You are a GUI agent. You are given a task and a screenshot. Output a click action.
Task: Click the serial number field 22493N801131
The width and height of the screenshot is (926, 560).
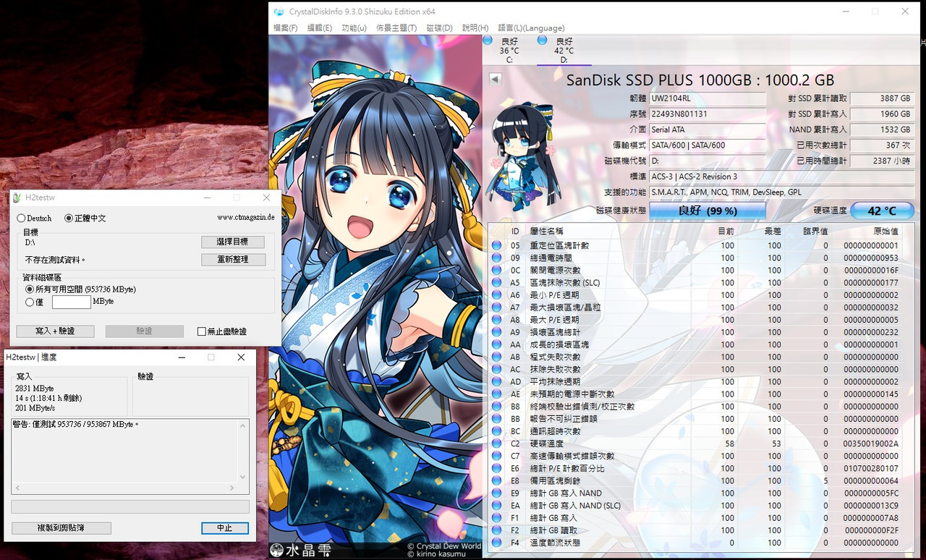click(708, 114)
